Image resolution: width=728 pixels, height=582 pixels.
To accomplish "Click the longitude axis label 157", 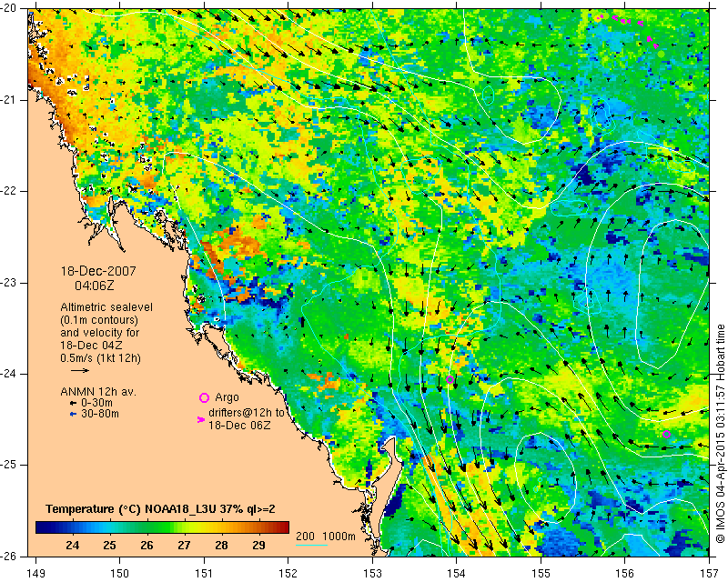I will pyautogui.click(x=710, y=574).
